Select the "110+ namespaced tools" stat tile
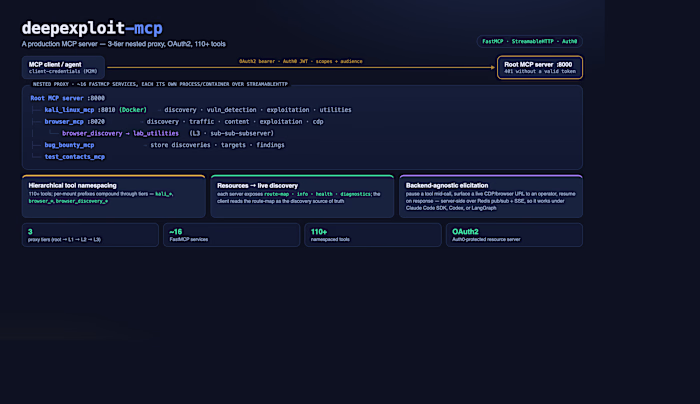This screenshot has height=404, width=700. [x=373, y=235]
